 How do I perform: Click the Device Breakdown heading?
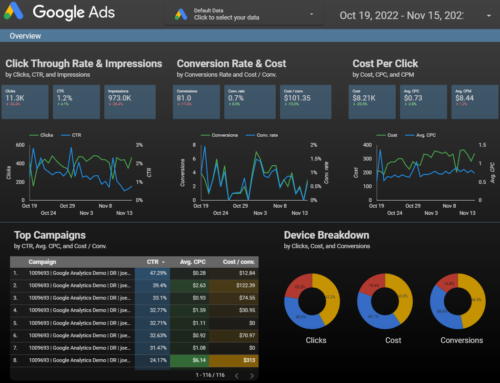(x=327, y=235)
